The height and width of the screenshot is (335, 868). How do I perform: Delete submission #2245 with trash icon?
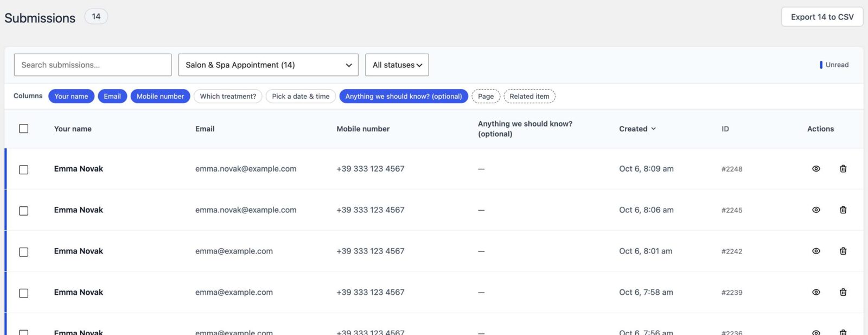(843, 210)
